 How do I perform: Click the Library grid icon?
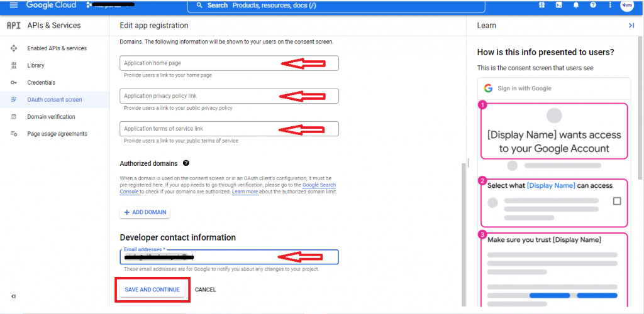tap(14, 65)
